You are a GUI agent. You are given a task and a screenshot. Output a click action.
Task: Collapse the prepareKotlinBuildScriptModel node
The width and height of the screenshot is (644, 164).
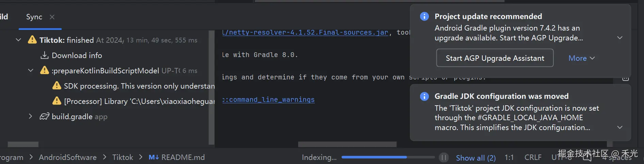31,71
